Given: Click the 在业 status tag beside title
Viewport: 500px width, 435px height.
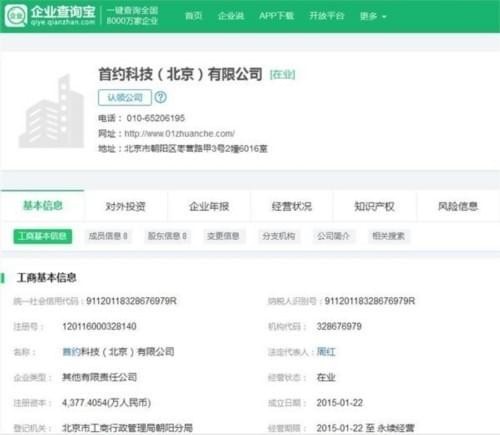Looking at the screenshot, I should [283, 74].
